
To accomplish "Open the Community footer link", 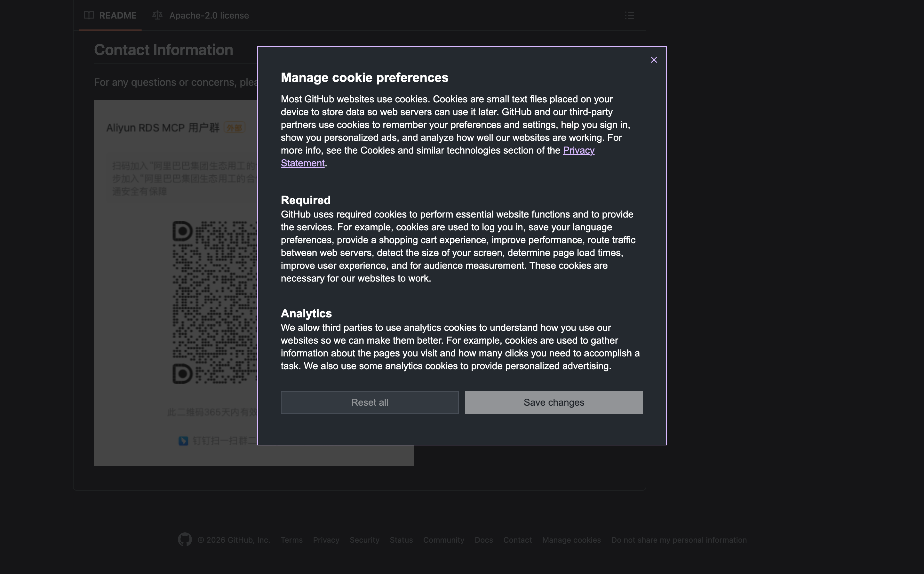I will pos(444,540).
